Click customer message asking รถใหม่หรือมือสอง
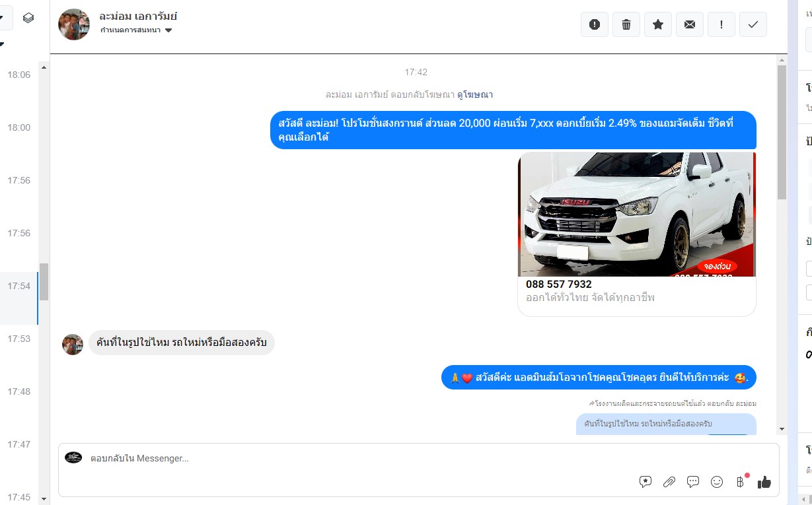Viewport: 812px width, 505px height. [x=182, y=343]
